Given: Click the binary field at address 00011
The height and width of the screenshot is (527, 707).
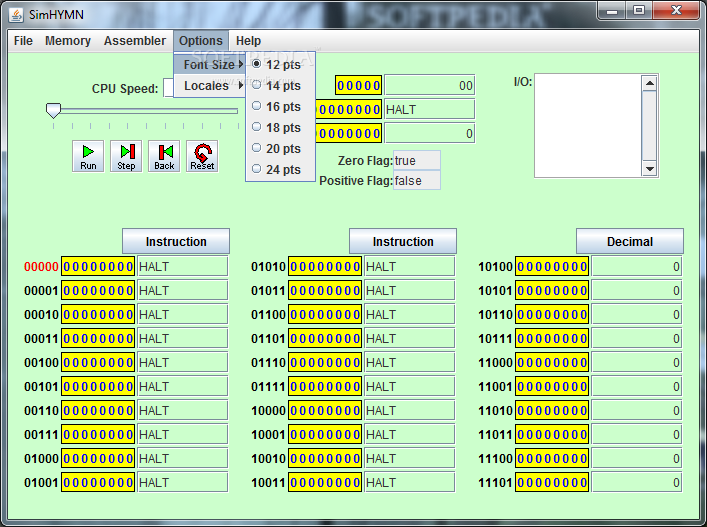Looking at the screenshot, I should 98,339.
